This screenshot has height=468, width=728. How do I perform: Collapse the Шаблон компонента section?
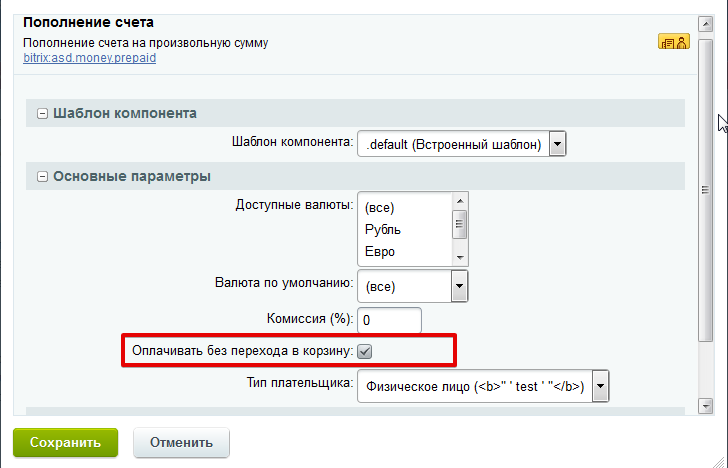click(x=42, y=113)
